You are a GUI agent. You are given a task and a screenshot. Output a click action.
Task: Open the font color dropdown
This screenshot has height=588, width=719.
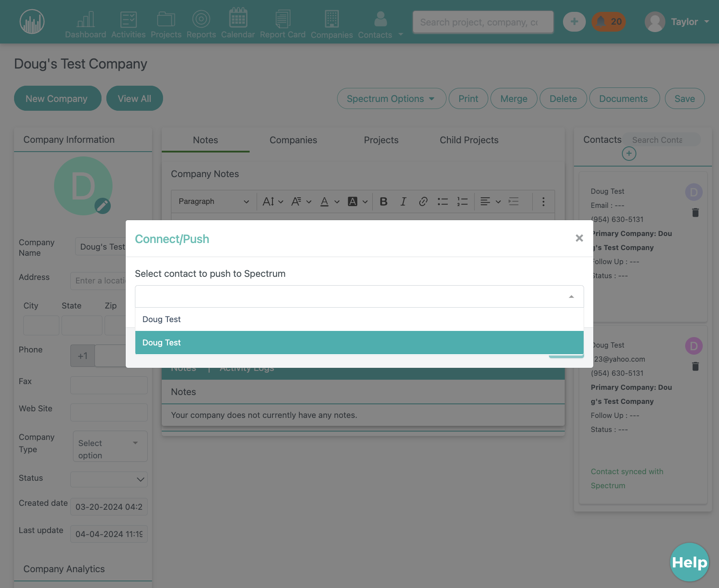(330, 201)
